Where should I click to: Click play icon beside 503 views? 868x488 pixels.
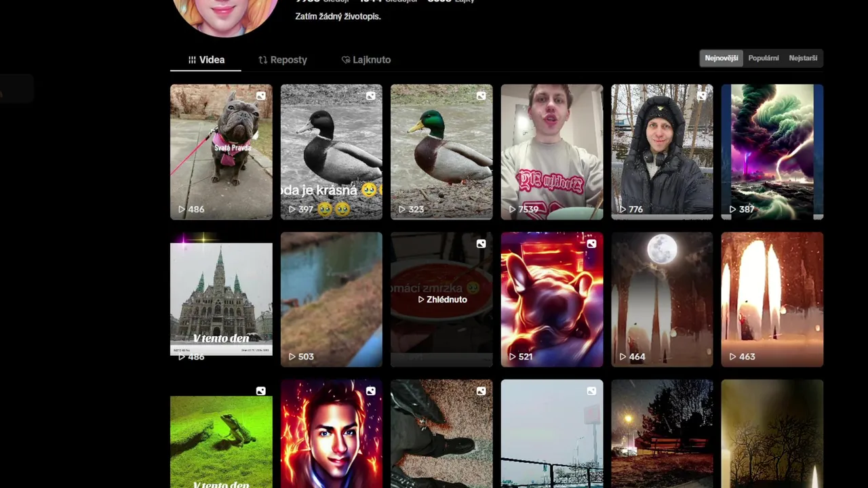(292, 357)
